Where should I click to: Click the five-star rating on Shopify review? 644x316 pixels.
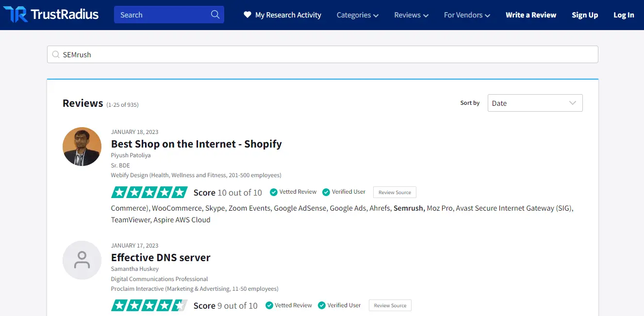(149, 192)
